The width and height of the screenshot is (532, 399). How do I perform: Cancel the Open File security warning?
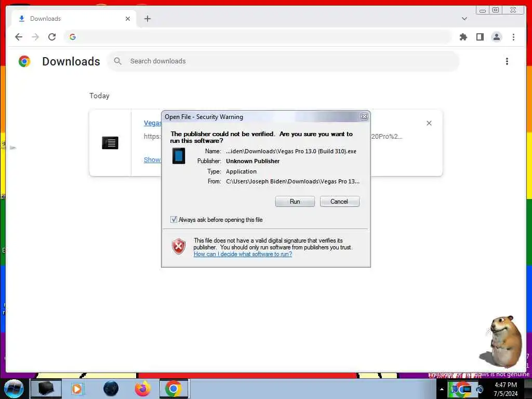[x=339, y=202]
